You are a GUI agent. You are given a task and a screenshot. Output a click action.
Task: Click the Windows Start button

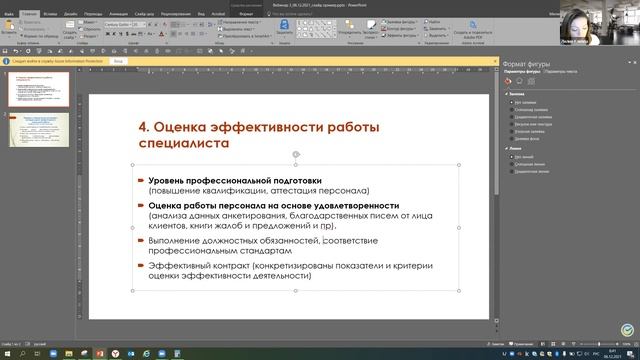coord(7,353)
